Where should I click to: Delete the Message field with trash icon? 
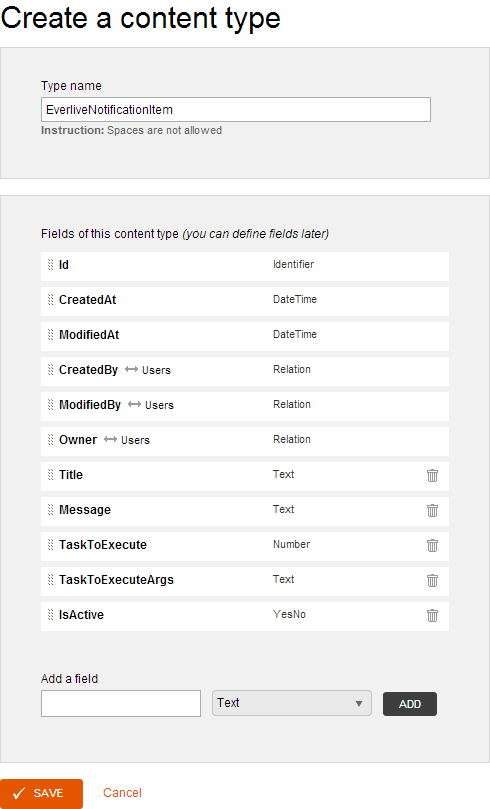[x=432, y=510]
